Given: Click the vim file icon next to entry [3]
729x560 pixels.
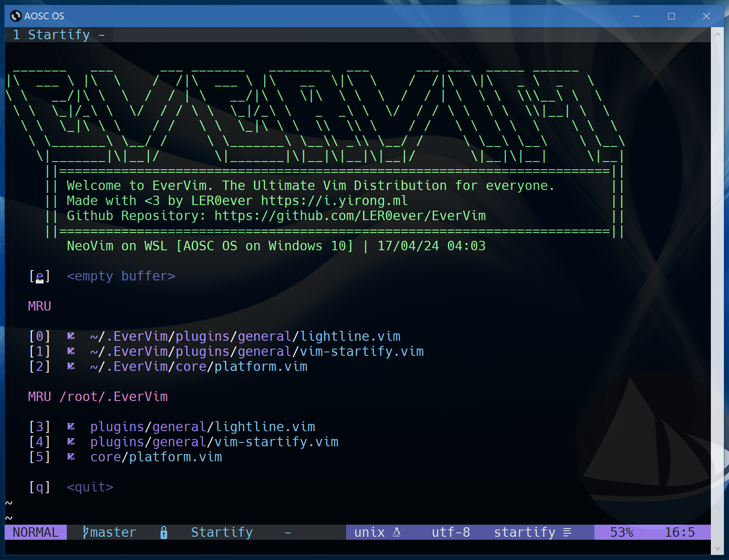Looking at the screenshot, I should pos(71,426).
